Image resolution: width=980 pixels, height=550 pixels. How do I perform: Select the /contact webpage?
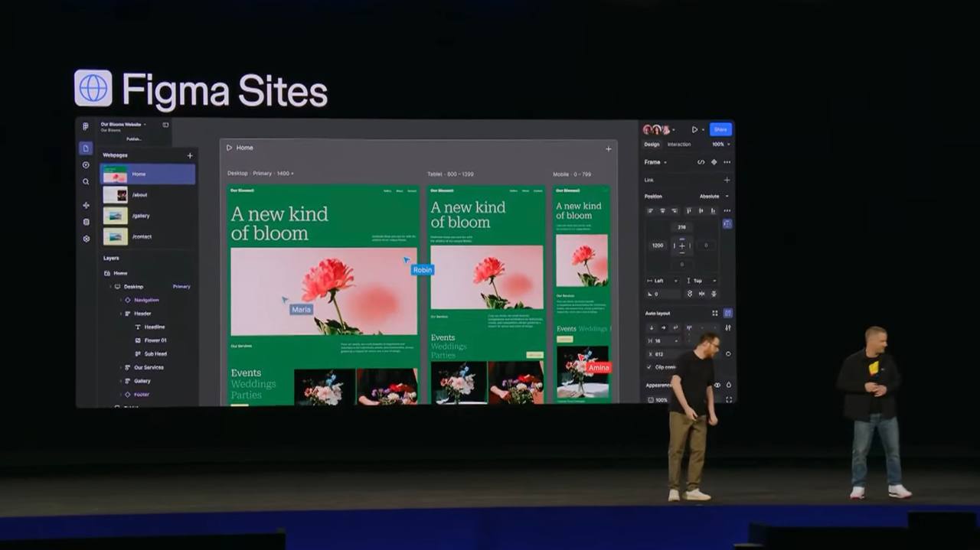coord(148,236)
